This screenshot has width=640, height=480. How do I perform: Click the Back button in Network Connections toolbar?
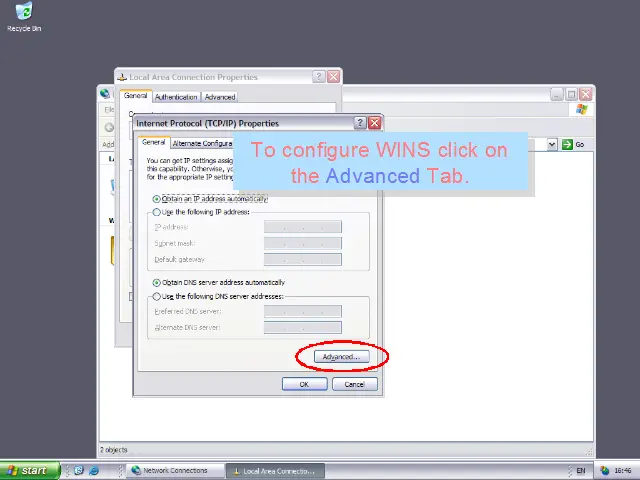pos(109,127)
